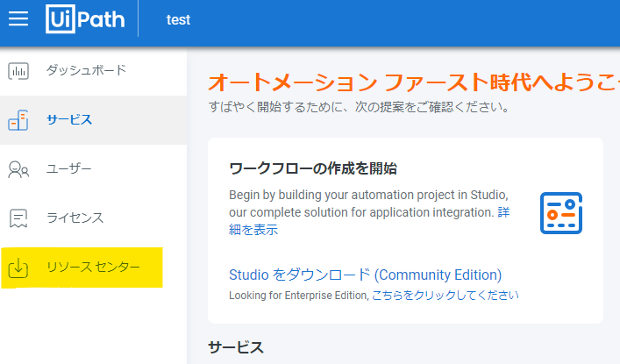The width and height of the screenshot is (620, 364).
Task: Open the hamburger navigation menu
Action: 18,18
